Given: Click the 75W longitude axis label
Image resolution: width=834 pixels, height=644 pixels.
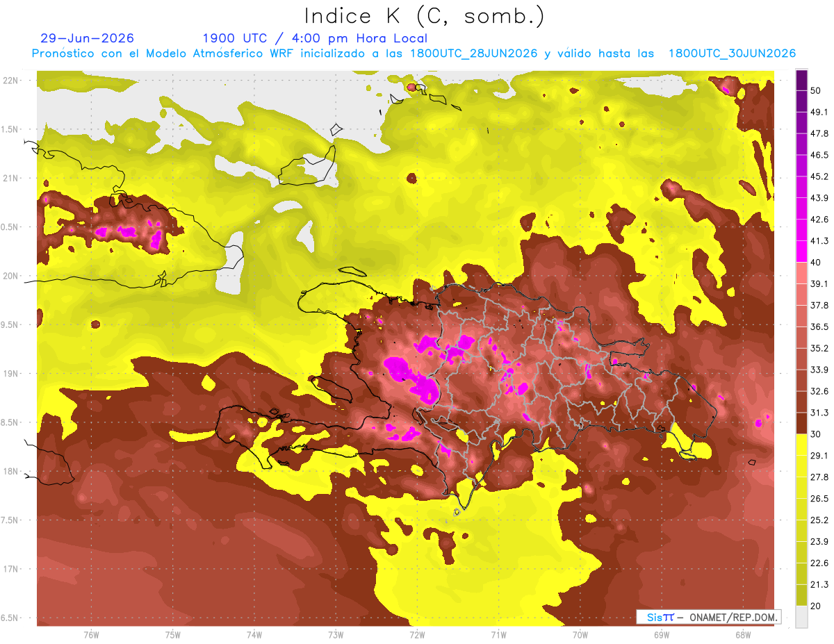Looking at the screenshot, I should 172,634.
